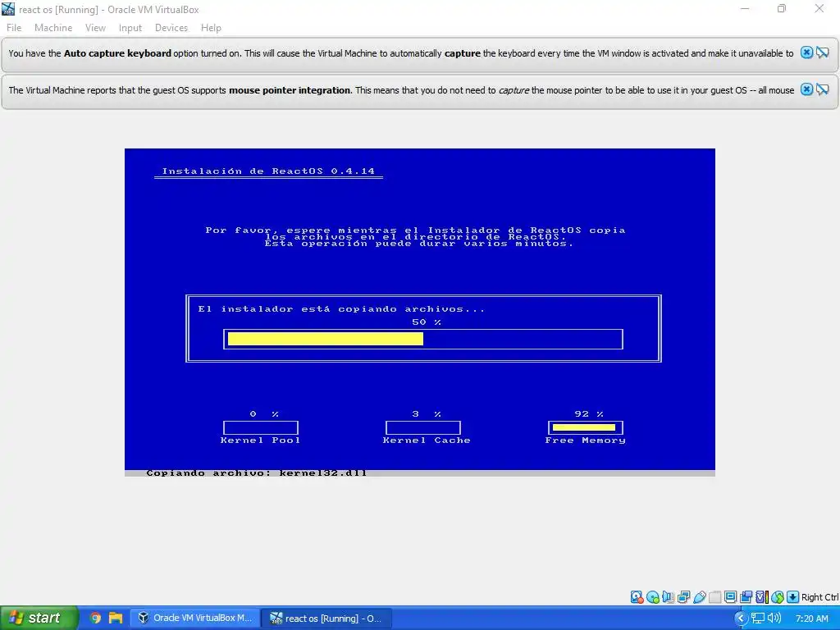Click the 92 % free memory value
840x630 pixels.
(x=589, y=414)
